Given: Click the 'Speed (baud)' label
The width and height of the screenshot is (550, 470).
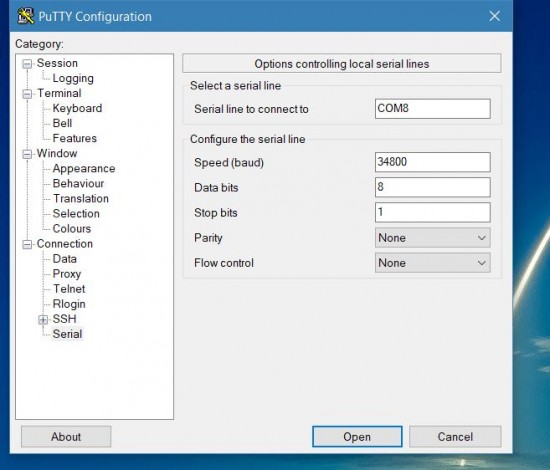Looking at the screenshot, I should [229, 163].
